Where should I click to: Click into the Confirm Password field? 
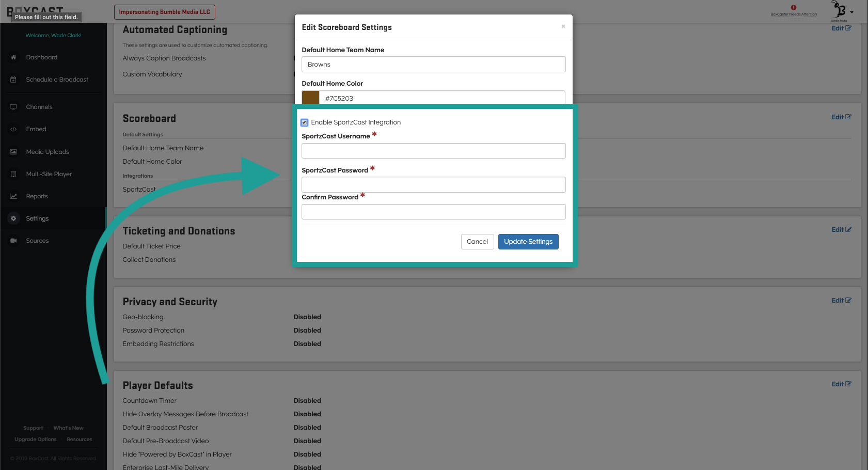point(433,212)
